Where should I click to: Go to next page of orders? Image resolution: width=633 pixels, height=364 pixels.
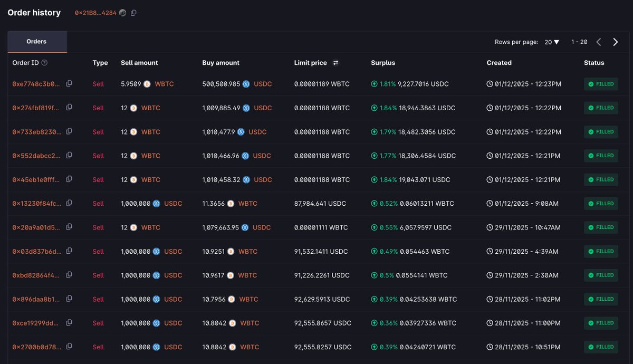pos(615,42)
